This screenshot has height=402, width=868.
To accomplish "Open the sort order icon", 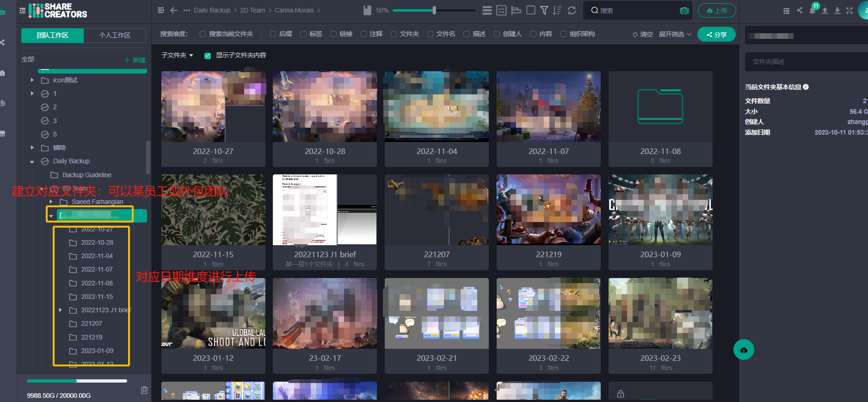I will coord(557,10).
